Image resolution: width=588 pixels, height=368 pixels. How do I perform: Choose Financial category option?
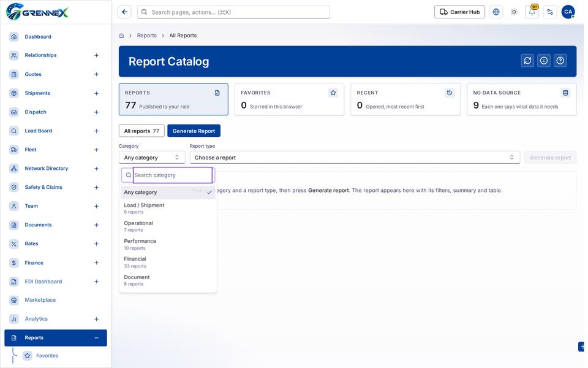pyautogui.click(x=168, y=262)
